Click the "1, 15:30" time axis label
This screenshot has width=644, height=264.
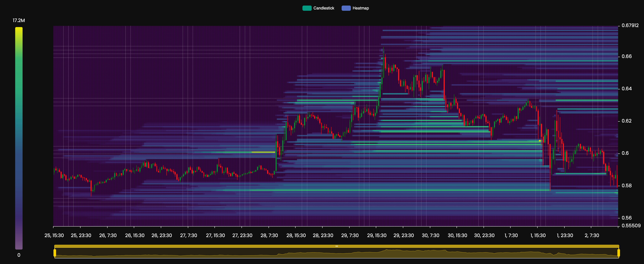point(538,235)
